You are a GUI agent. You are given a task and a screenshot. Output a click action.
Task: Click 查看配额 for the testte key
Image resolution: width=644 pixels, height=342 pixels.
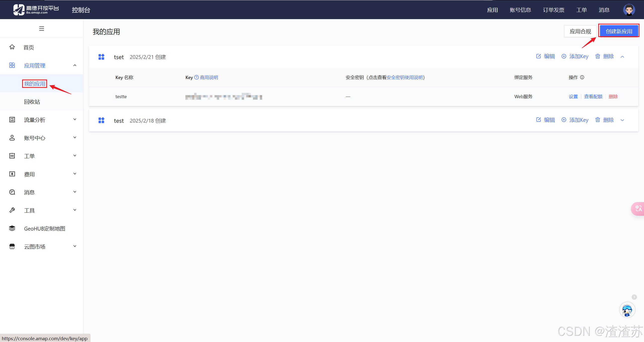tap(593, 96)
